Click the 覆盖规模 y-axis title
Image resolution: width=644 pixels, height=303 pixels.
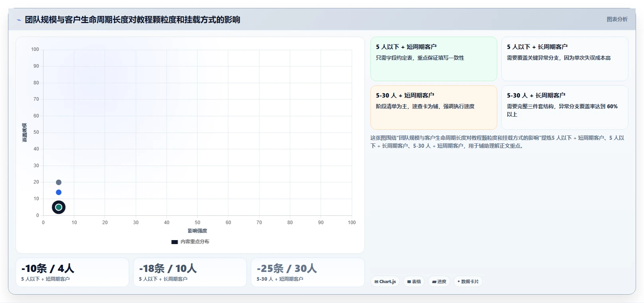coord(25,133)
